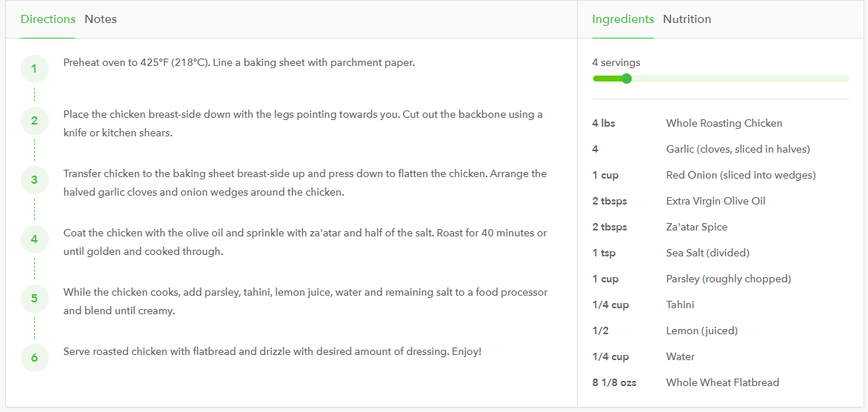Click the step 1 number circle
This screenshot has height=412, width=868.
point(34,70)
